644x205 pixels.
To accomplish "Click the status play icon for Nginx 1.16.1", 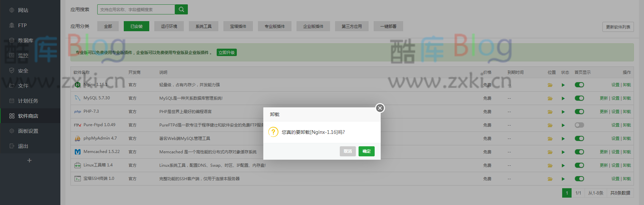I will pyautogui.click(x=563, y=85).
